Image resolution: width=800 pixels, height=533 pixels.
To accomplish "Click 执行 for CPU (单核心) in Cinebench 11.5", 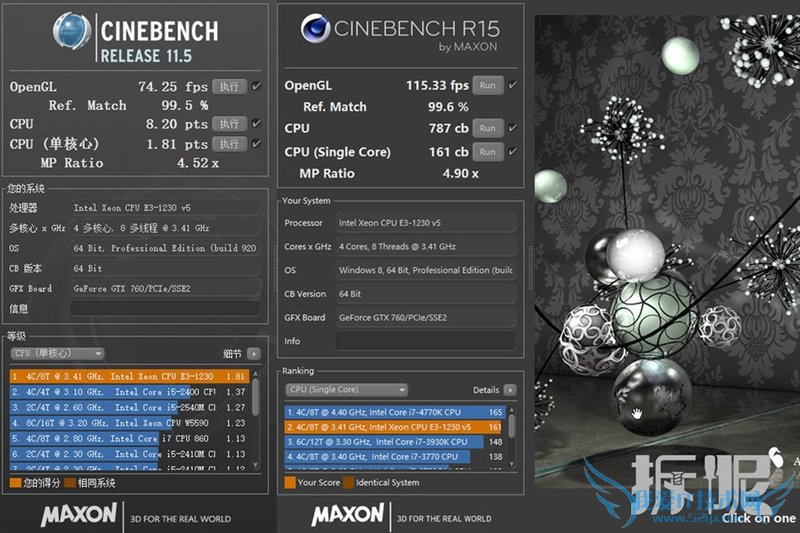I will [x=229, y=144].
